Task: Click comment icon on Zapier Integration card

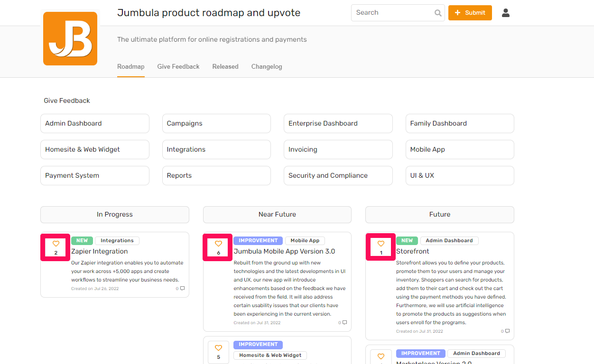Action: (x=182, y=288)
